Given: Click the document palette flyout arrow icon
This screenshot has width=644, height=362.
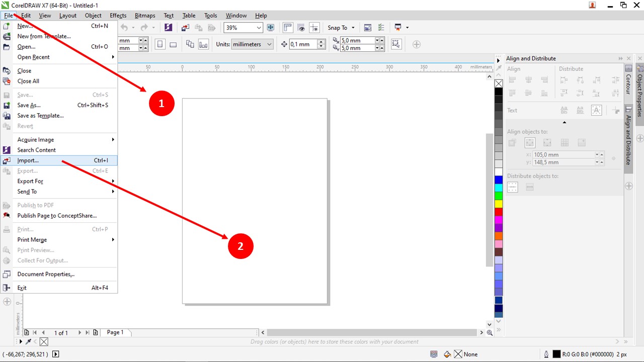Looking at the screenshot, I should [20, 342].
